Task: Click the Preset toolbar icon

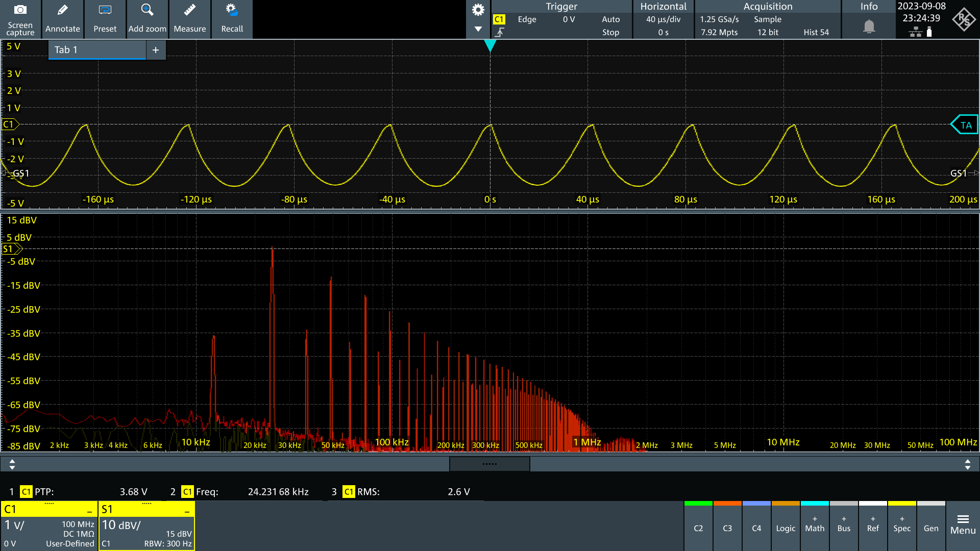Action: (105, 19)
